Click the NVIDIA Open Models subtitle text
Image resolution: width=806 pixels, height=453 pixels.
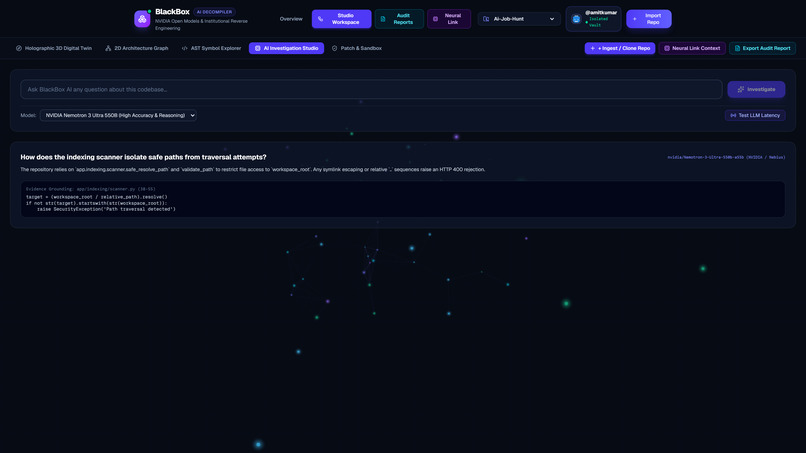click(x=202, y=25)
